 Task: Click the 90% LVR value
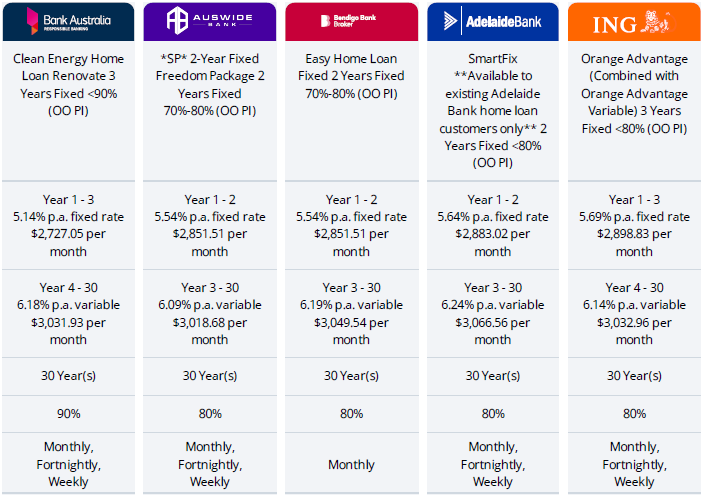(68, 414)
